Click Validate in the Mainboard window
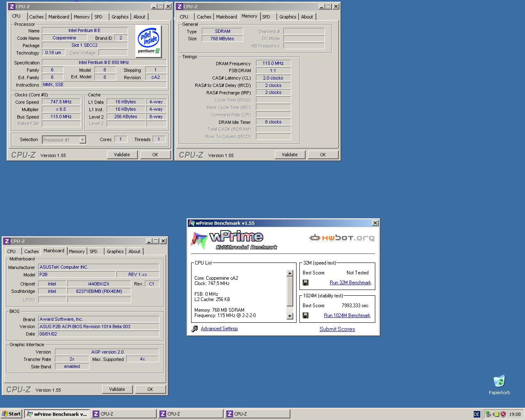The width and height of the screenshot is (525, 420). 117,389
